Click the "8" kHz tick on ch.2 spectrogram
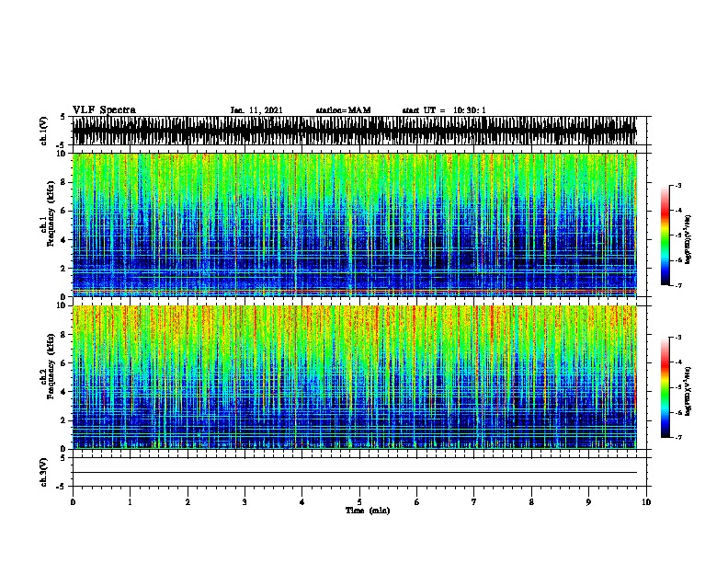Viewport: 728px width, 563px height. (x=63, y=335)
